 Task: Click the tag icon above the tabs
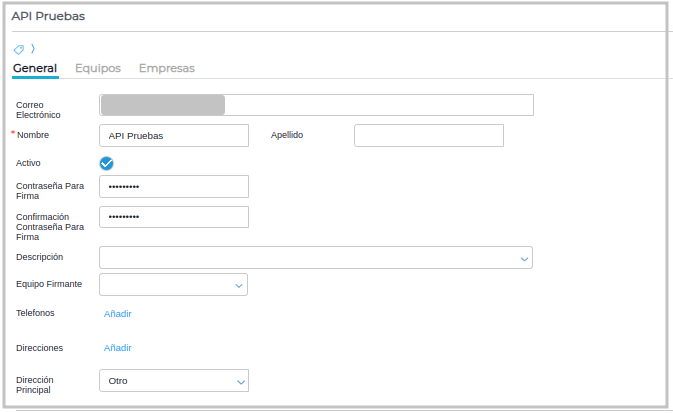(18, 49)
